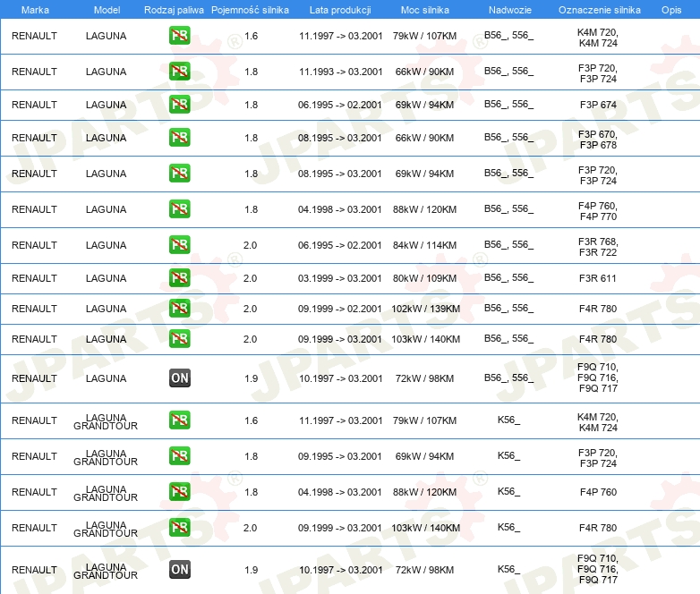Click K56_ body code in the GRANDTOUR 1.6 row
Viewport: 700px width, 594px height.
(x=509, y=420)
